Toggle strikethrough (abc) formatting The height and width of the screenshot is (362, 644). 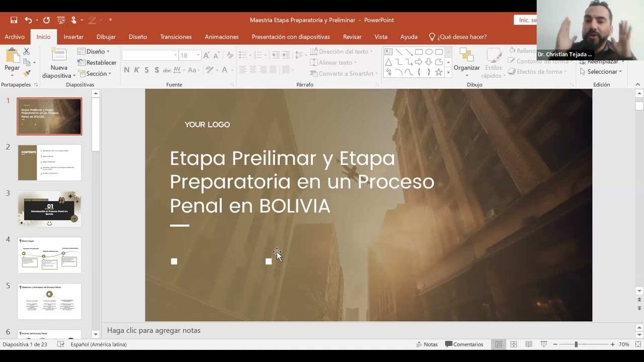[167, 70]
